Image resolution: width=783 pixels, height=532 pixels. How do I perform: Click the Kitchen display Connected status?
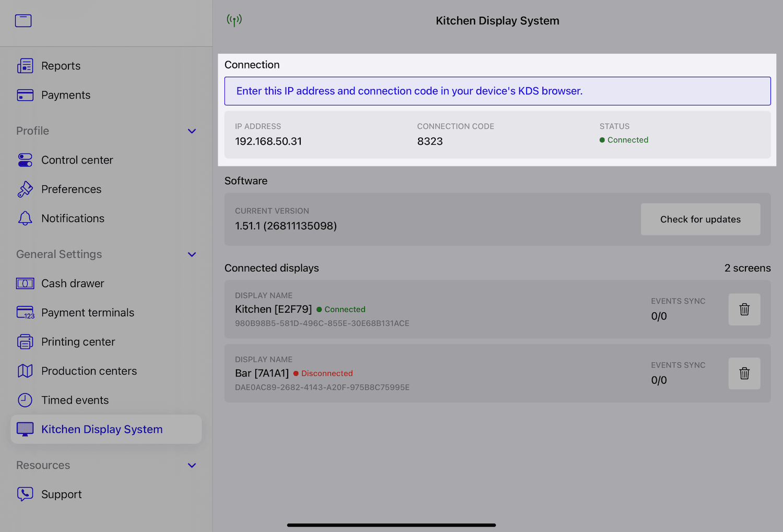pyautogui.click(x=341, y=310)
